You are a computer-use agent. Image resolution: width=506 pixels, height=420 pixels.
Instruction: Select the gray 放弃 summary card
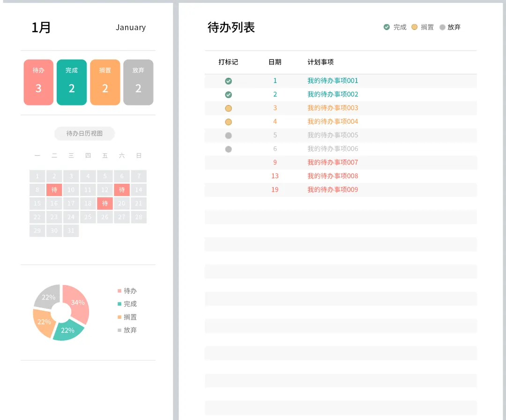click(x=138, y=82)
